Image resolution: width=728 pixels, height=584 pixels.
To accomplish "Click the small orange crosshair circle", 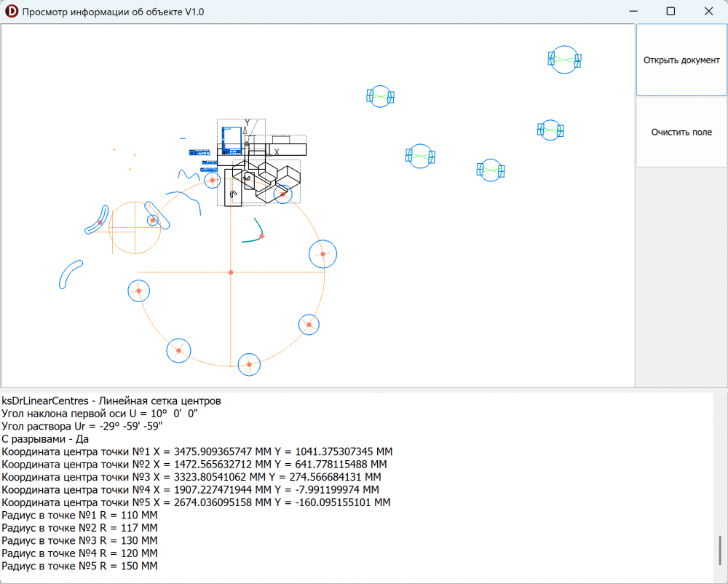I will click(x=134, y=227).
